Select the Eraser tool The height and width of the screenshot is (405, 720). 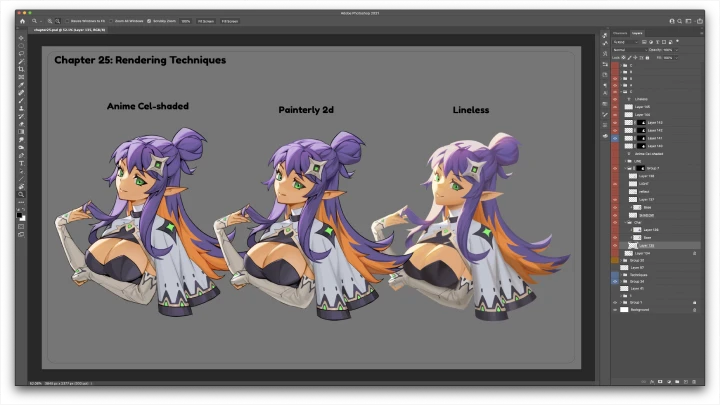21,124
